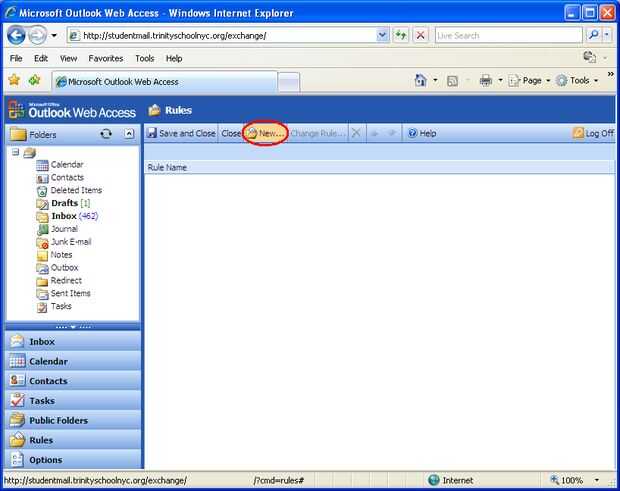620x491 pixels.
Task: Open the File menu
Action: [16, 59]
